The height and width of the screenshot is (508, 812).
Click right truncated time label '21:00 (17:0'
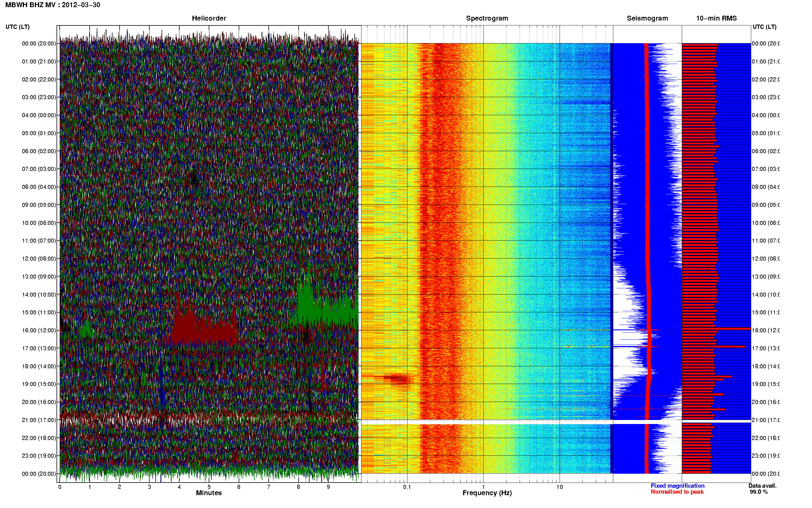766,420
